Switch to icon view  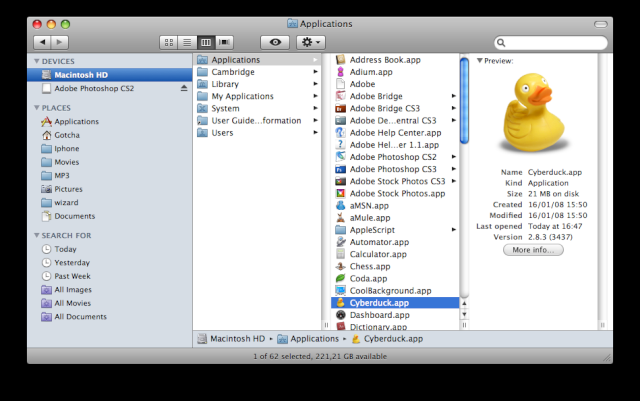(169, 42)
